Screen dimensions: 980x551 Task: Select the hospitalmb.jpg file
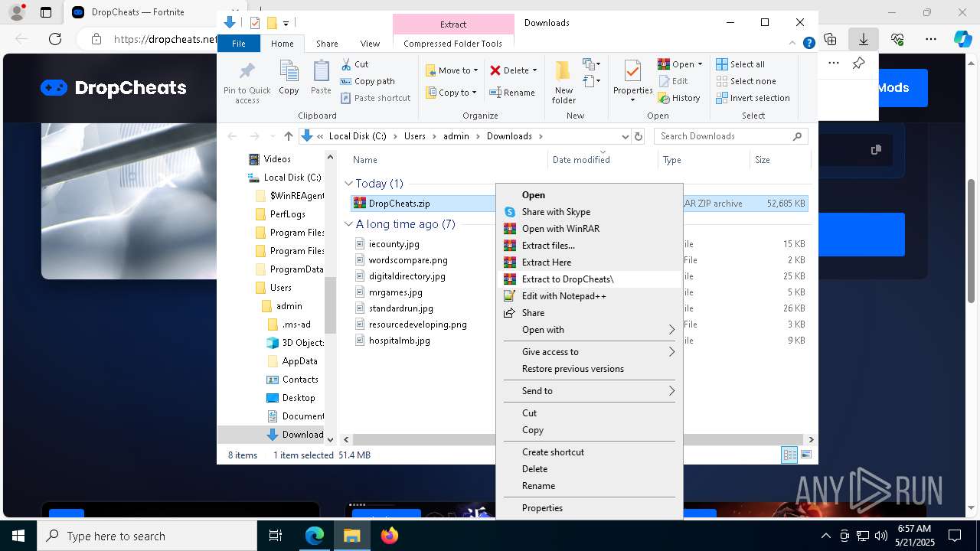(399, 341)
